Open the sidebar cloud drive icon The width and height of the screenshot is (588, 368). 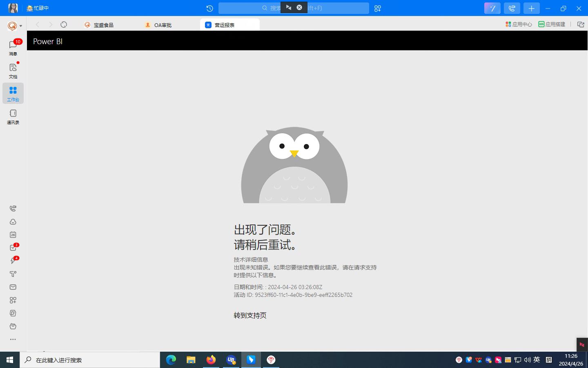tap(13, 222)
